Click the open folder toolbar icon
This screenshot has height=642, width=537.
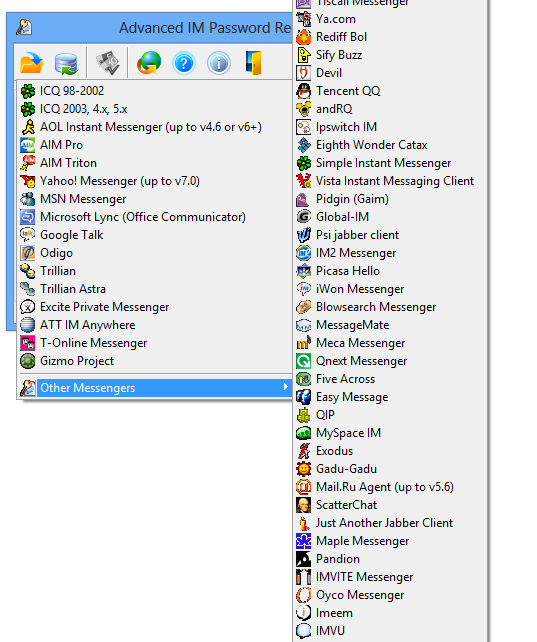[x=32, y=63]
